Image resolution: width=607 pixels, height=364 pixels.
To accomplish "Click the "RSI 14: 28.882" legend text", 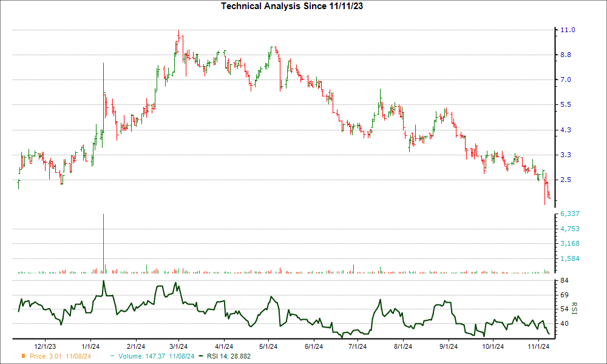I will [229, 356].
